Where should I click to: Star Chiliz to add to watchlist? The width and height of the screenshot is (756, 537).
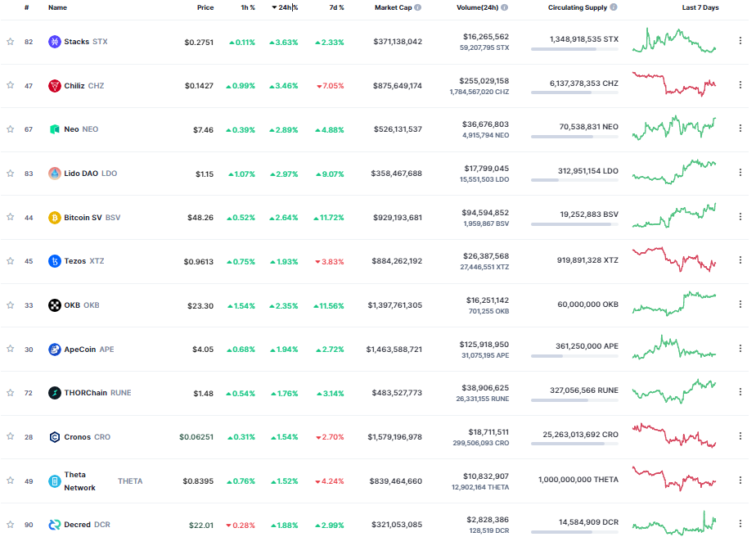[10, 85]
